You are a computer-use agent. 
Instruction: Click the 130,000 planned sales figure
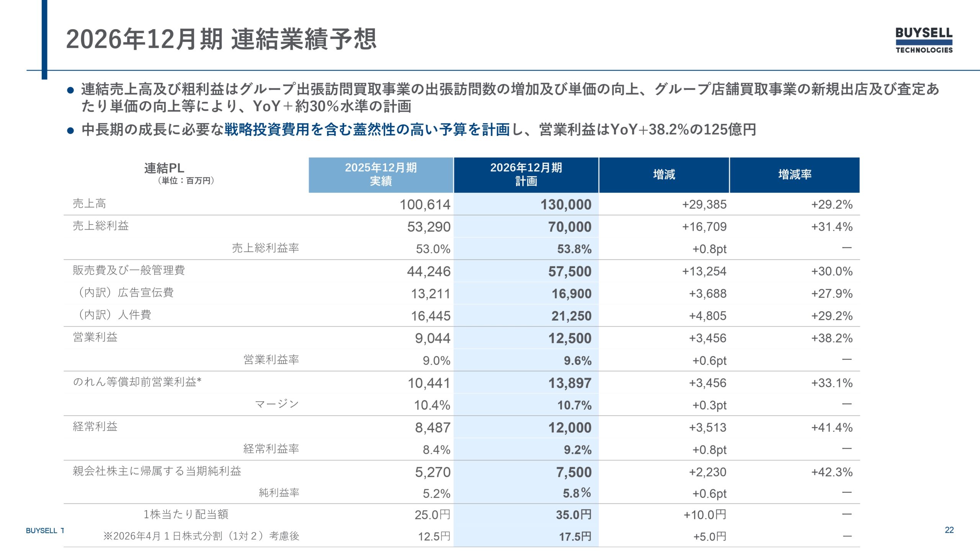566,205
